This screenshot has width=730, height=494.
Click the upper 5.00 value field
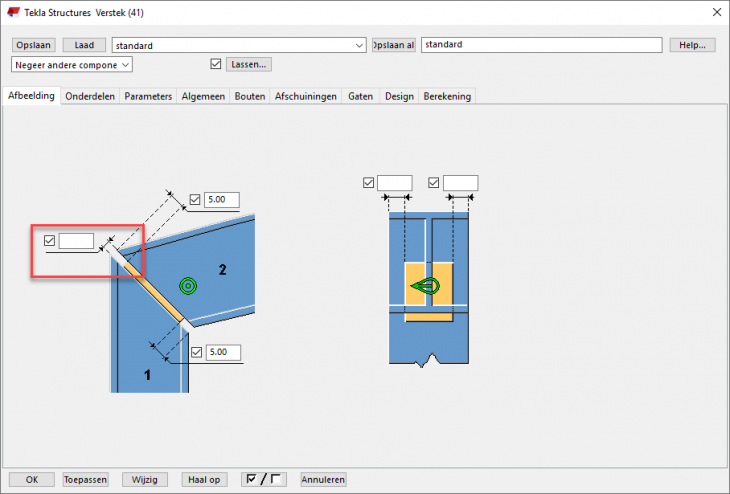[222, 200]
